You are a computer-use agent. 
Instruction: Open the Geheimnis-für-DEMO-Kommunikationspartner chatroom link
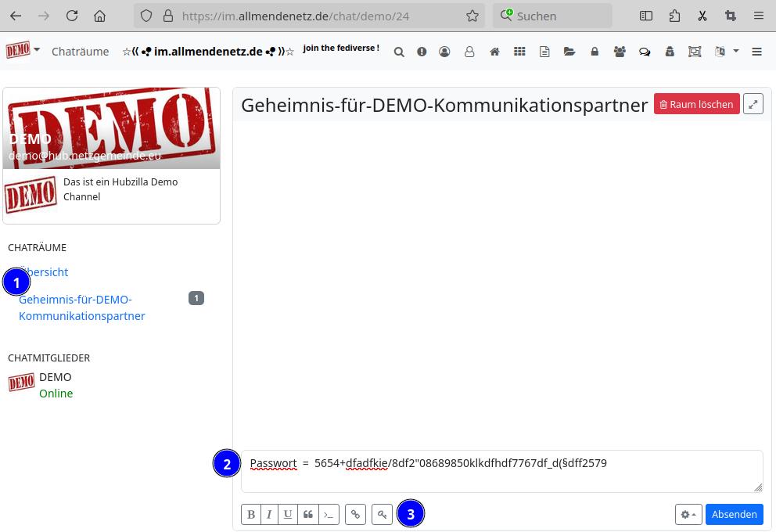pyautogui.click(x=81, y=307)
